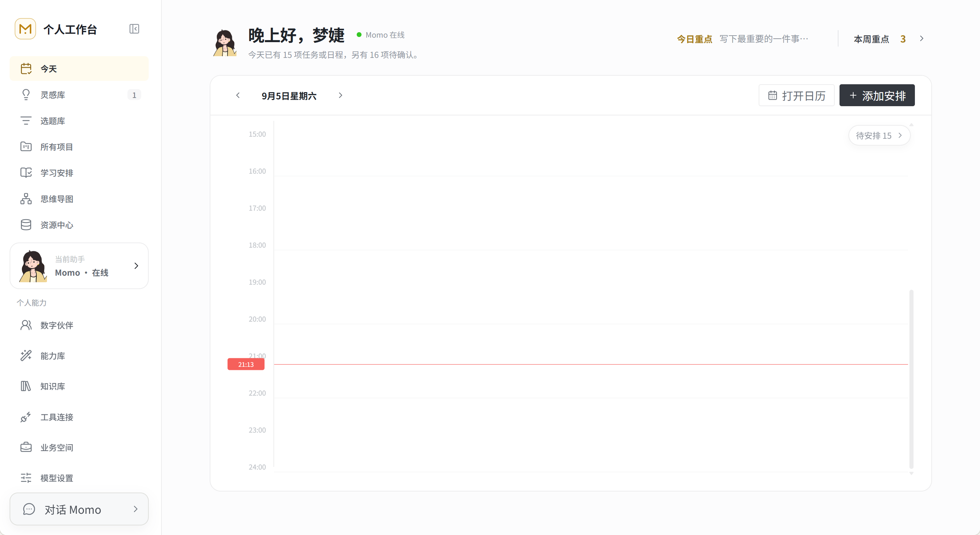
Task: Open 所有项目 in the sidebar
Action: 79,147
